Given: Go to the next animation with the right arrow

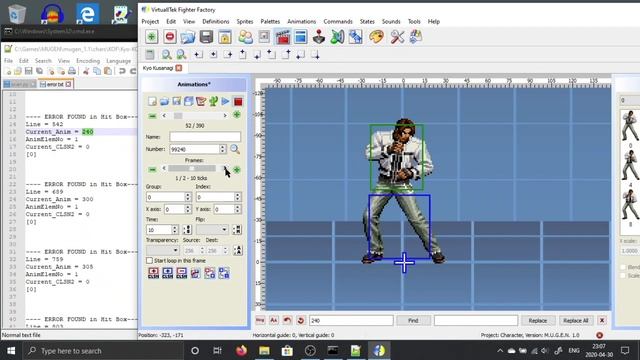Looking at the screenshot, I should [x=224, y=116].
